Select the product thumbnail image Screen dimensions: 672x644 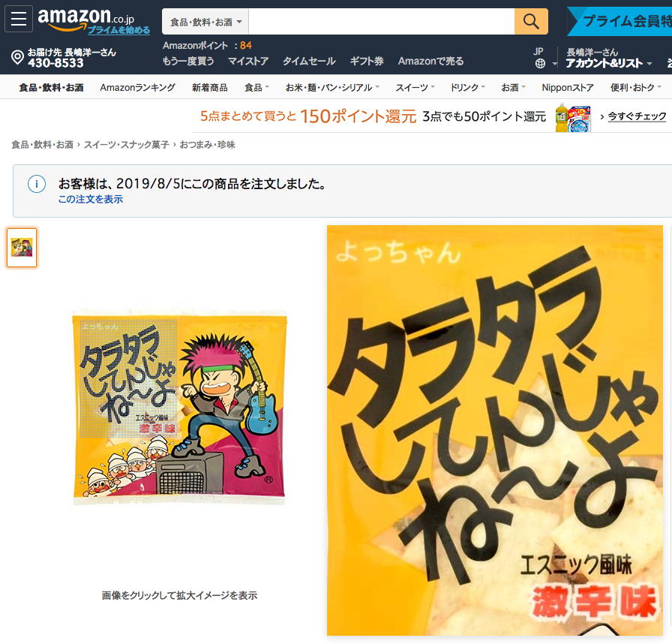pos(22,248)
